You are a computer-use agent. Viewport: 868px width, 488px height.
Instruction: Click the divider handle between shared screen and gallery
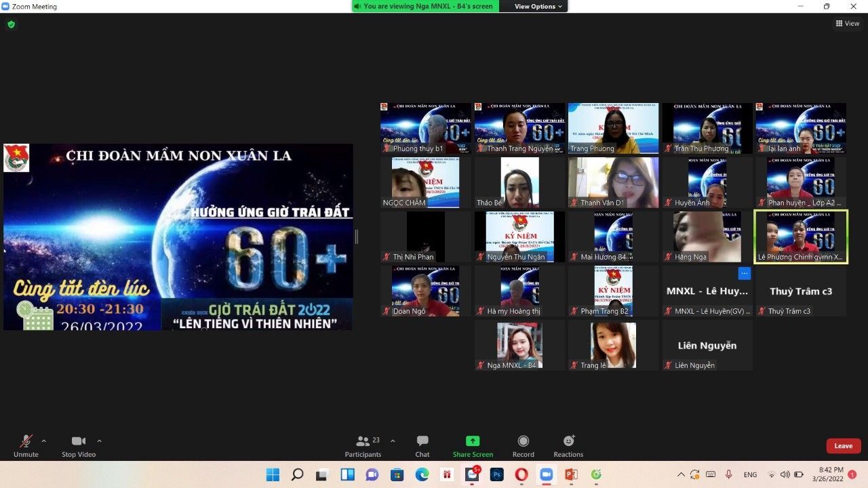pos(357,237)
